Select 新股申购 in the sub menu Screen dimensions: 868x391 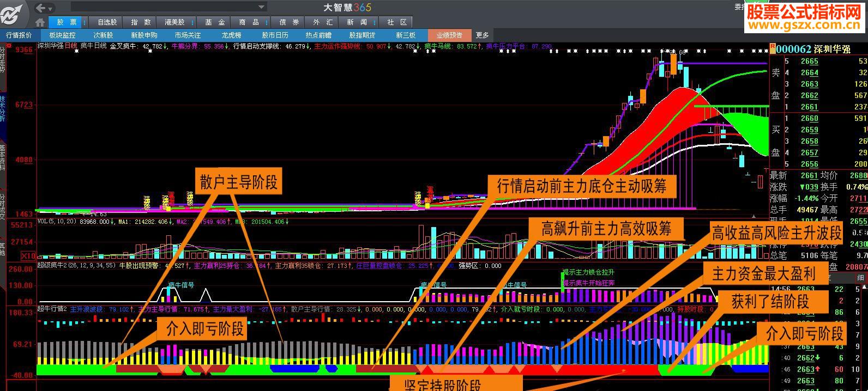pyautogui.click(x=144, y=35)
